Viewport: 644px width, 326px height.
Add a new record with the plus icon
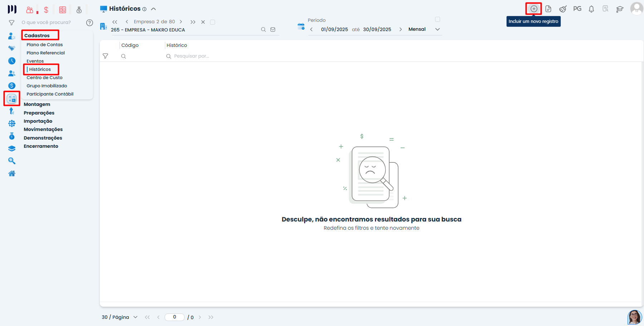tap(534, 9)
